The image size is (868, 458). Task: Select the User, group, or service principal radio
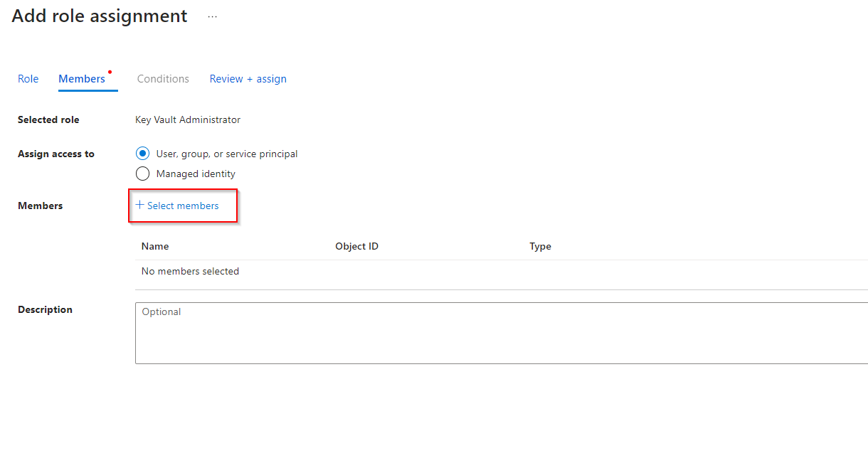click(142, 154)
